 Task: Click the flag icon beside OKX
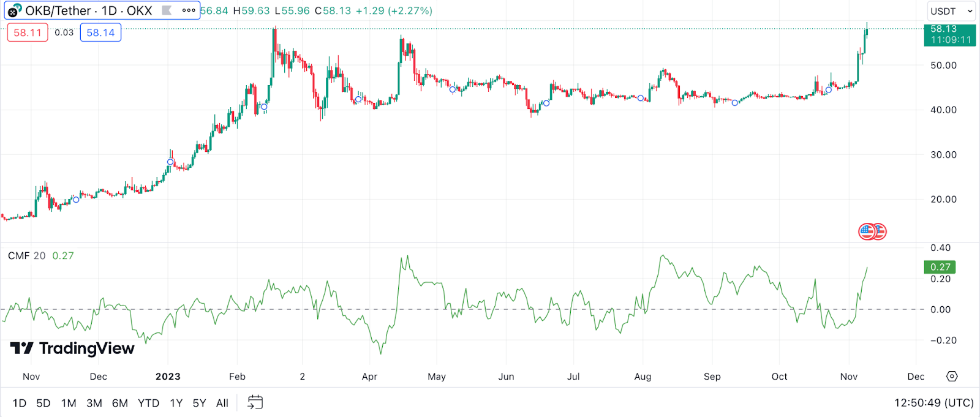point(167,10)
